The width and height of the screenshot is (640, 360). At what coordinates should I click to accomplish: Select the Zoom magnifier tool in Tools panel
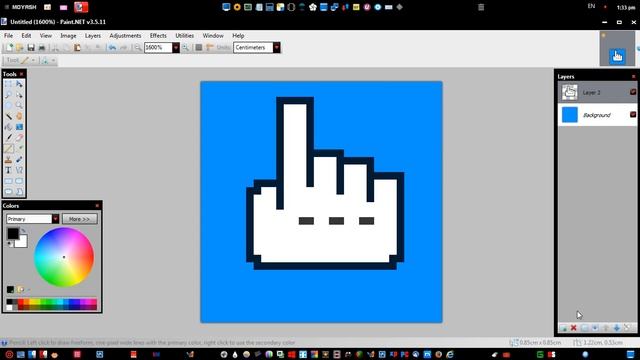19,105
